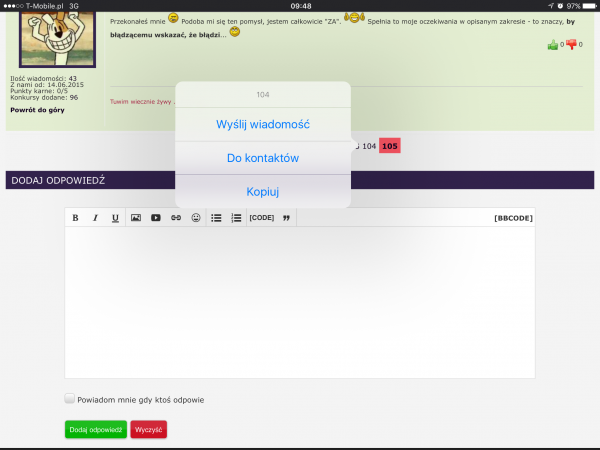Insert an image using the toolbar
Screen dimensions: 600x450
[136, 218]
